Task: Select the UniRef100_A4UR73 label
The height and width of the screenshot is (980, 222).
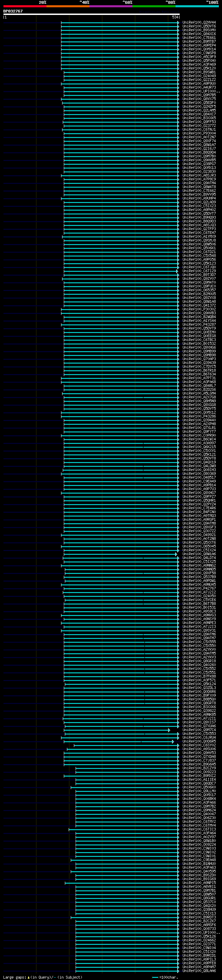Action: tap(199, 88)
